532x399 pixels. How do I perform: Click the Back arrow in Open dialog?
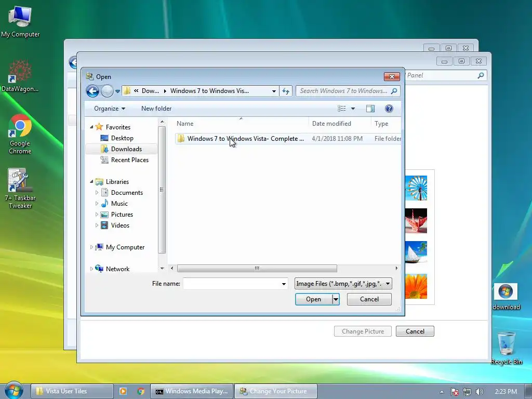pyautogui.click(x=92, y=91)
